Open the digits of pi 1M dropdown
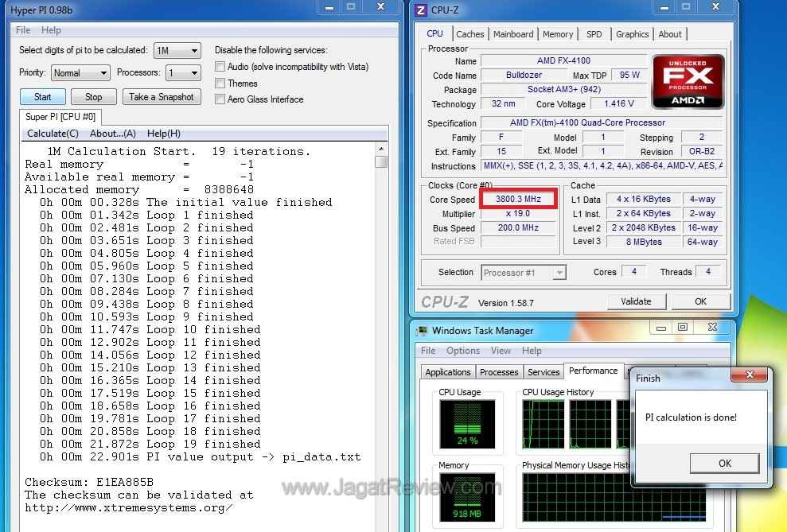 [x=177, y=51]
